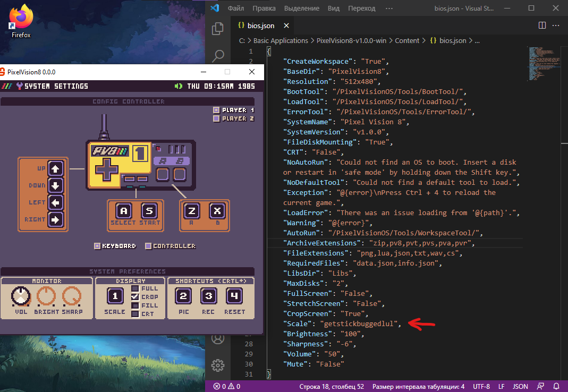Click the JSON language mode selector
This screenshot has width=568, height=392.
(520, 387)
